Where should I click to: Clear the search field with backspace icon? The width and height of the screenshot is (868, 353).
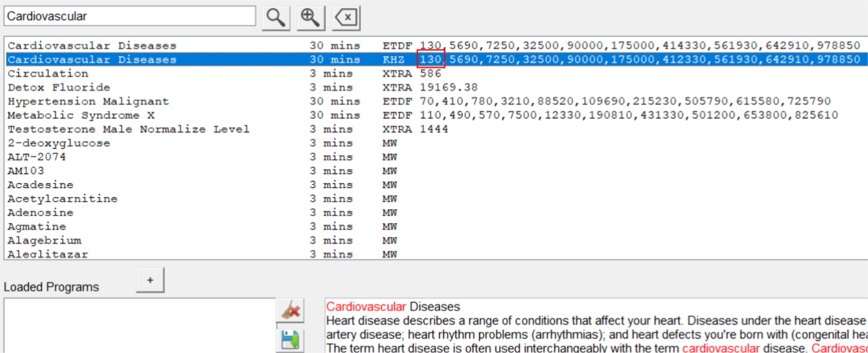(x=346, y=18)
